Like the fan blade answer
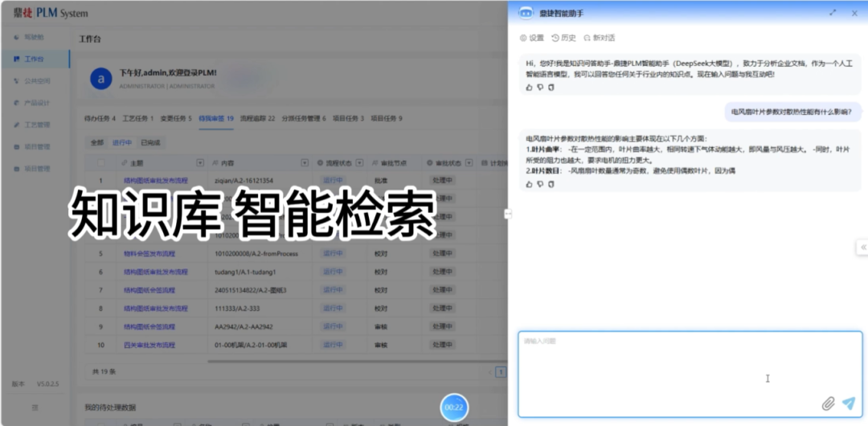The image size is (868, 426). click(x=529, y=184)
